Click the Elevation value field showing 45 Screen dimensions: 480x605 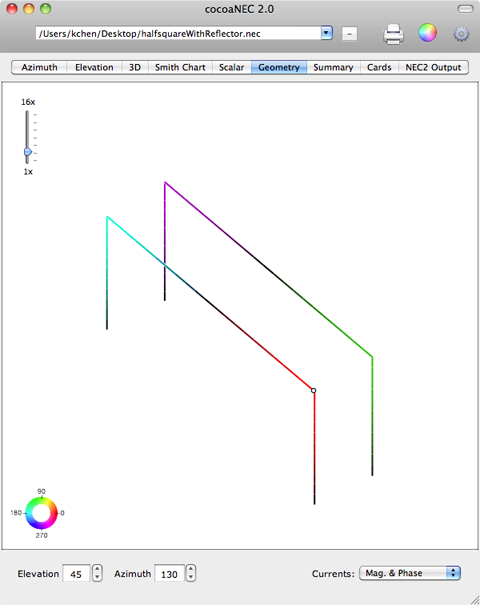76,573
